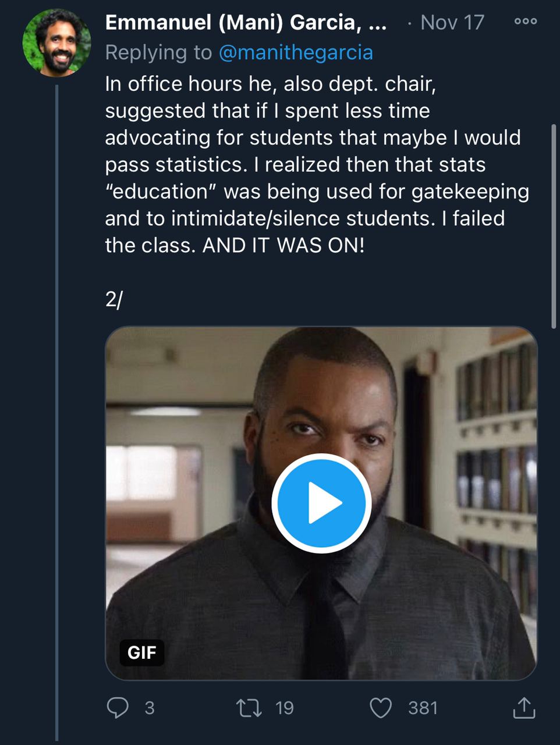
Task: Tap the reply count of 3
Action: coord(150,708)
